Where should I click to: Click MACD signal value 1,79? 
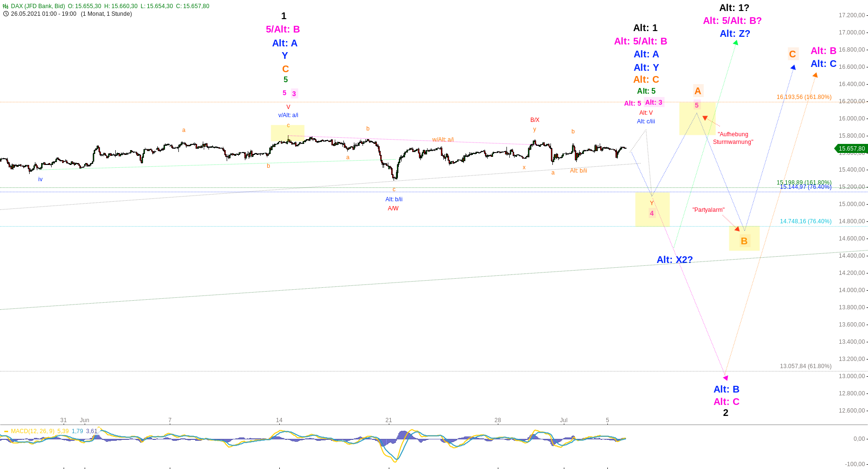(x=77, y=431)
